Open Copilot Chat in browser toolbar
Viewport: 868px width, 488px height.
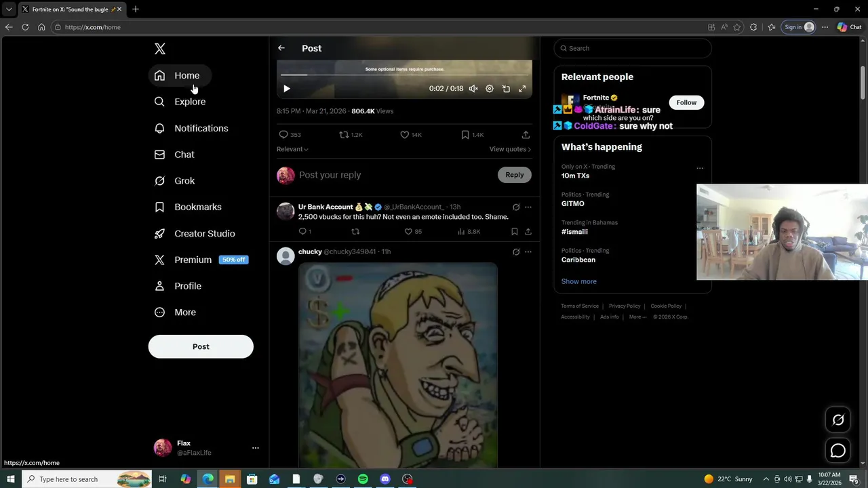[849, 27]
